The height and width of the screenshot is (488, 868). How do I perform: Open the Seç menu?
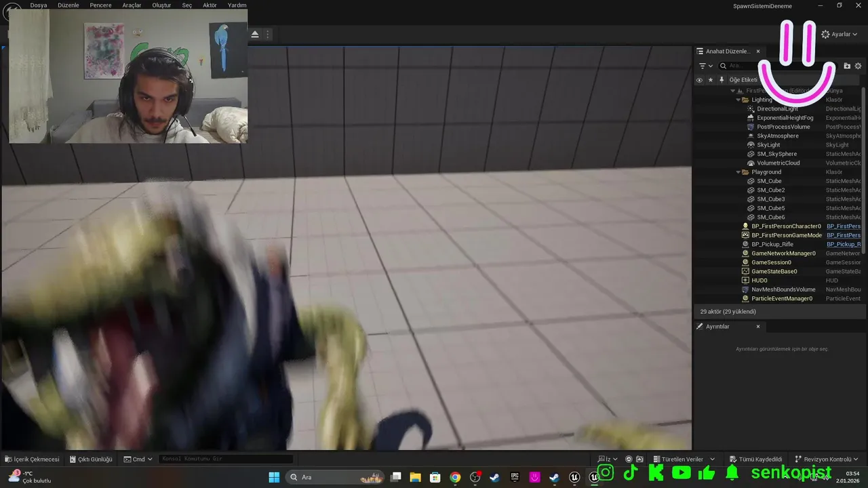187,5
